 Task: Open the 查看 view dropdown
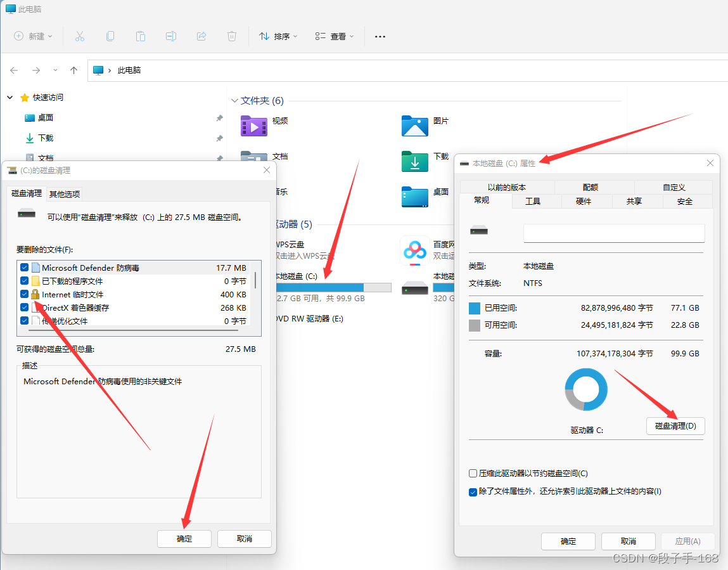335,36
